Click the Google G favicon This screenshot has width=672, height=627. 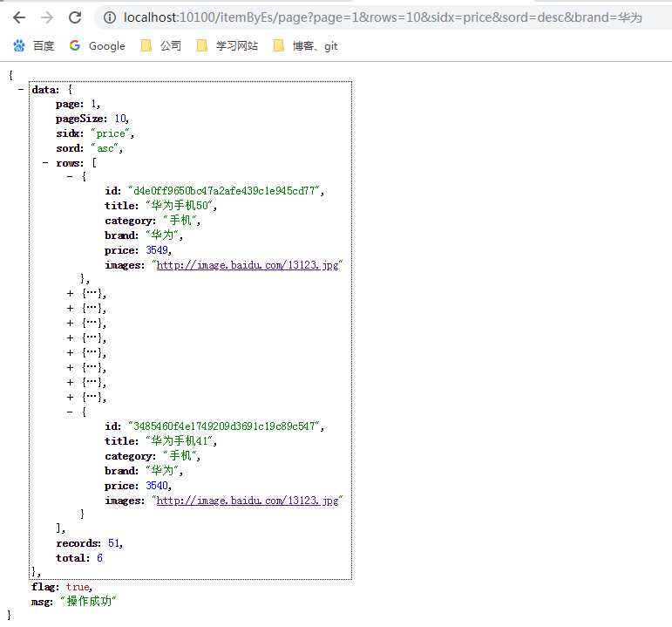[x=75, y=45]
